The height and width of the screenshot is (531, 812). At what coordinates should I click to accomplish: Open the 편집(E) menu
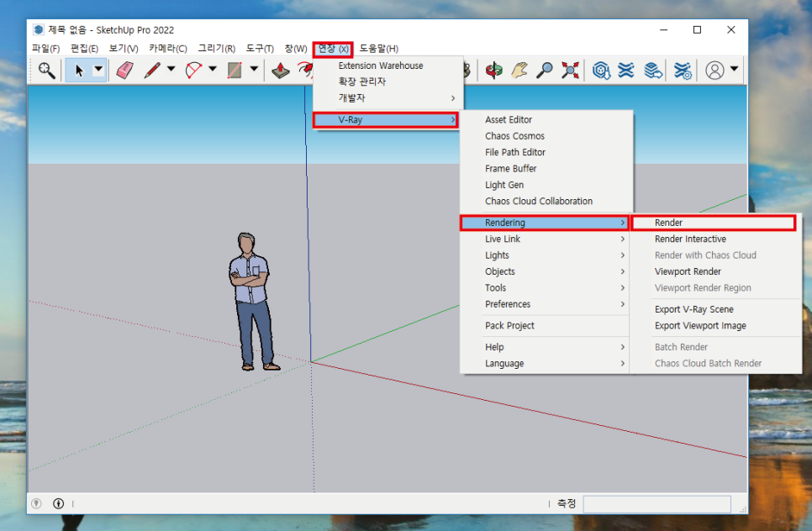(x=84, y=48)
